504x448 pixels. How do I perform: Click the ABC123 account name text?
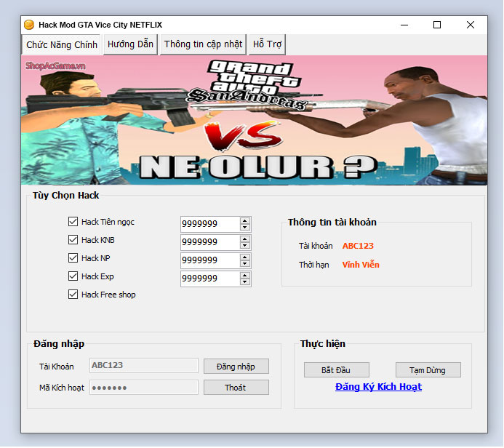pos(358,246)
